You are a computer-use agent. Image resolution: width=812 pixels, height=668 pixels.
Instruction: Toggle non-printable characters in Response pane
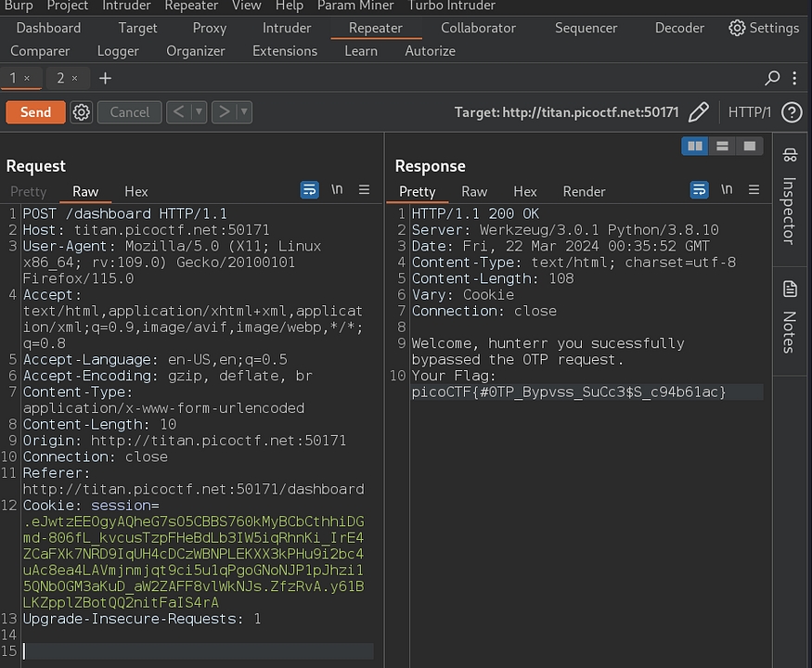click(727, 189)
